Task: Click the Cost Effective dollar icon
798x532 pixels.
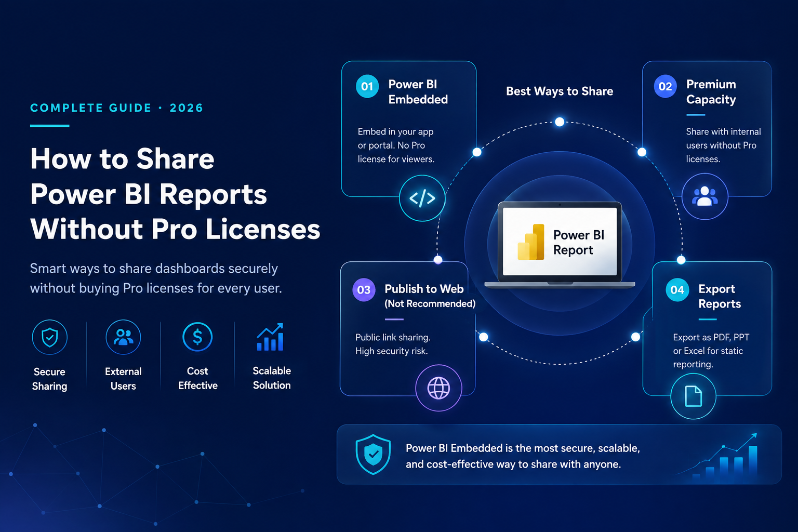Action: (x=197, y=337)
